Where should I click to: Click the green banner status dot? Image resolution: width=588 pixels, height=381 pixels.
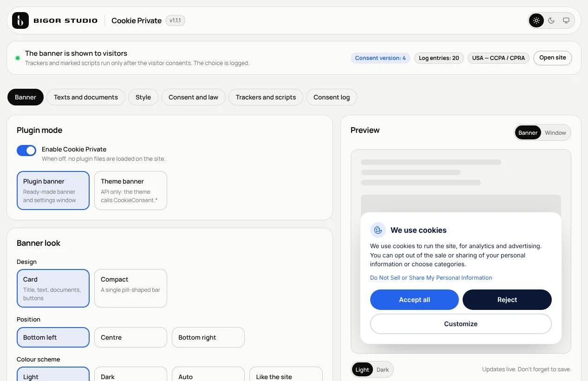coord(18,58)
